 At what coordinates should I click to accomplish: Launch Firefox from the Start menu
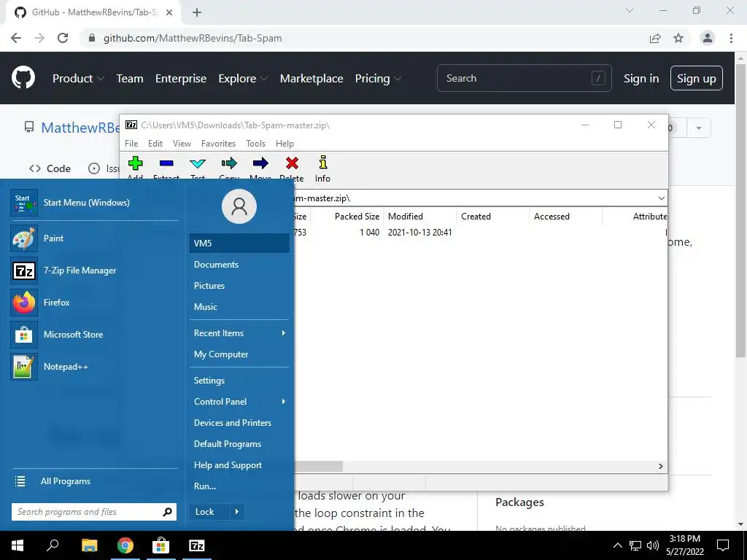(x=94, y=303)
